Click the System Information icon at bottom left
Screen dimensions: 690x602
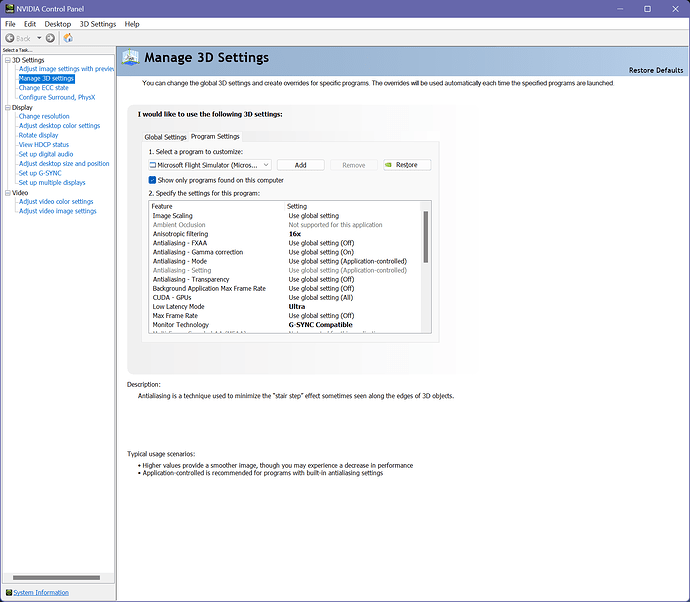(6, 592)
